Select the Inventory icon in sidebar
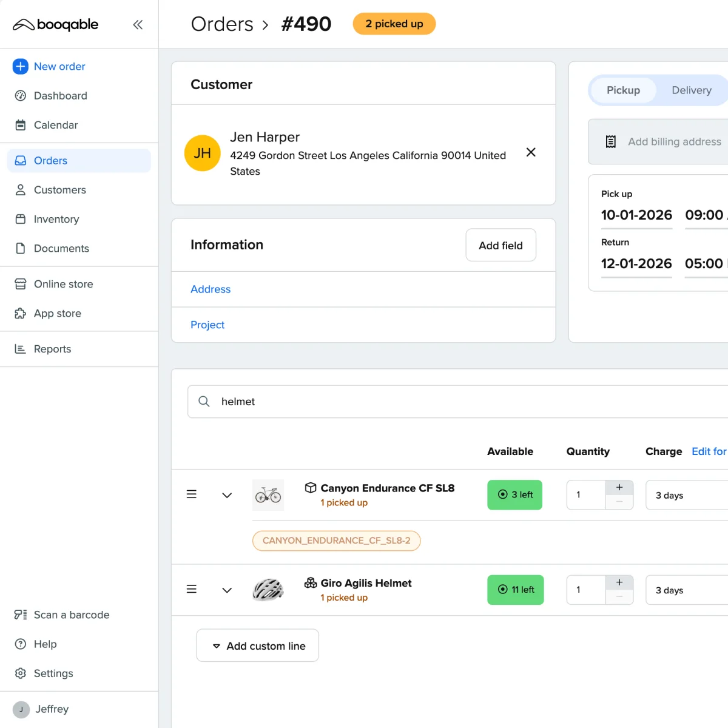This screenshot has height=728, width=728. coord(20,219)
